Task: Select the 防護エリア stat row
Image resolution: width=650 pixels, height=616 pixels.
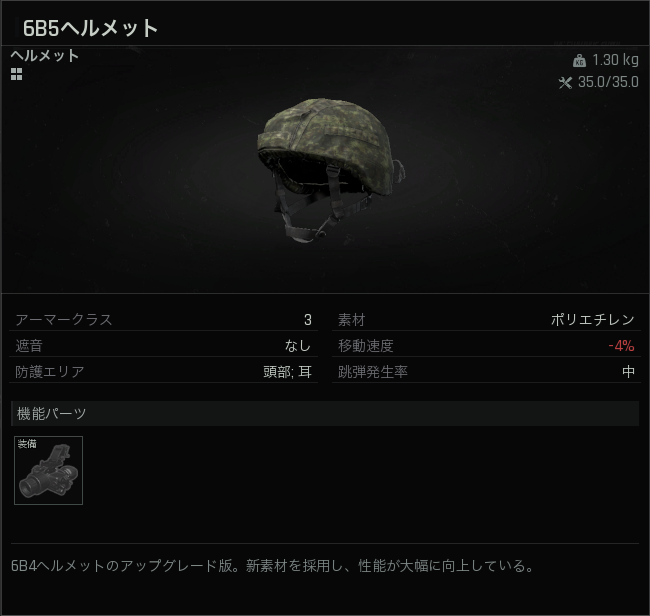Action: [163, 372]
